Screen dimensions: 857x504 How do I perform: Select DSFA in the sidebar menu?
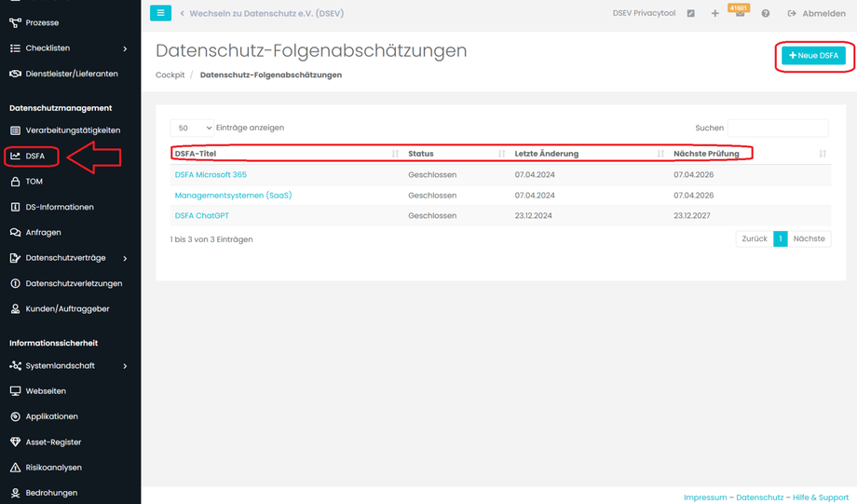click(x=34, y=157)
